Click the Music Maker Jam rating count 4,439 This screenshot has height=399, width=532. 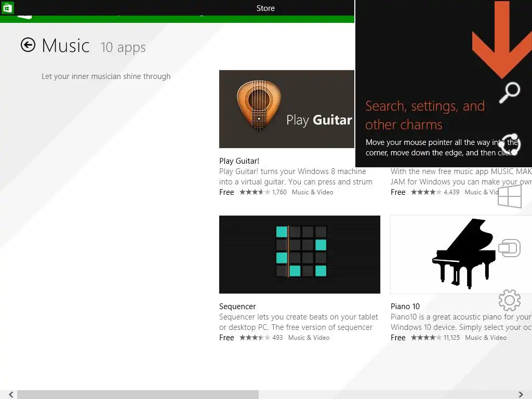coord(451,192)
